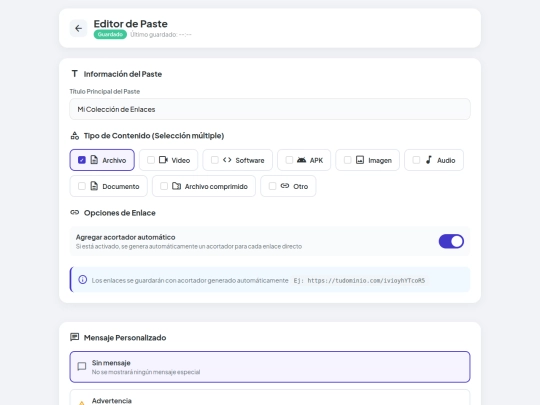
Task: Uncheck the Archivo checkbox
Action: coord(82,160)
